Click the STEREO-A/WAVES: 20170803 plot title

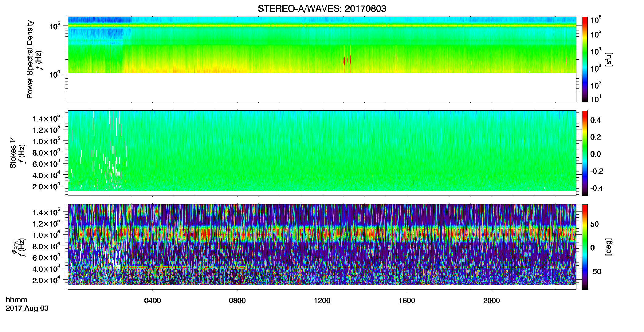(322, 9)
